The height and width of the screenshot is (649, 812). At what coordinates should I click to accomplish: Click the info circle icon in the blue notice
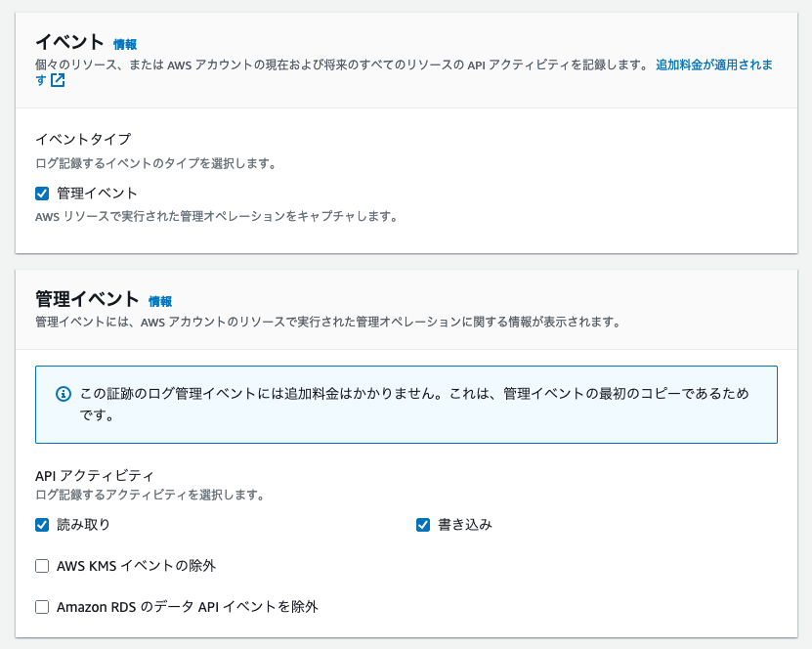(x=64, y=394)
